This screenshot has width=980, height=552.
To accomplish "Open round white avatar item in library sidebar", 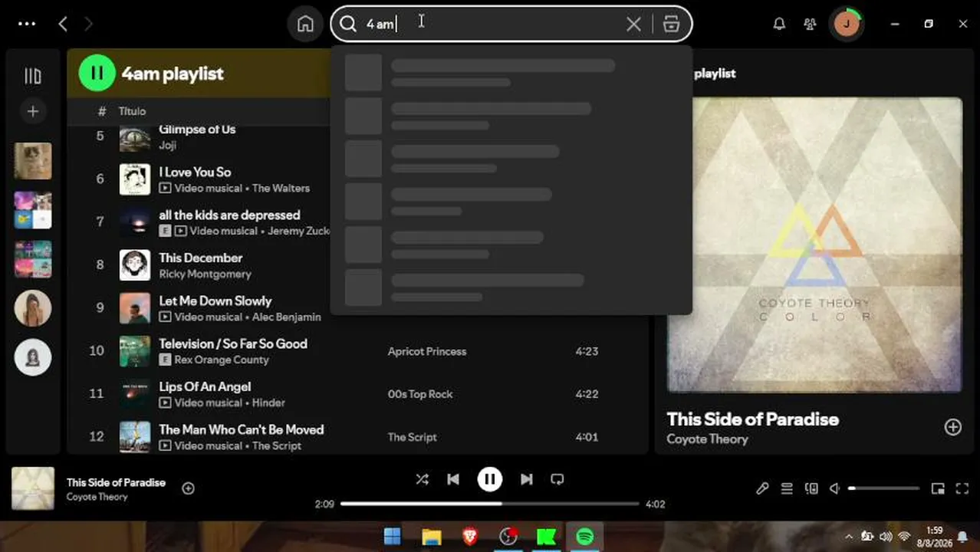I will coord(33,357).
